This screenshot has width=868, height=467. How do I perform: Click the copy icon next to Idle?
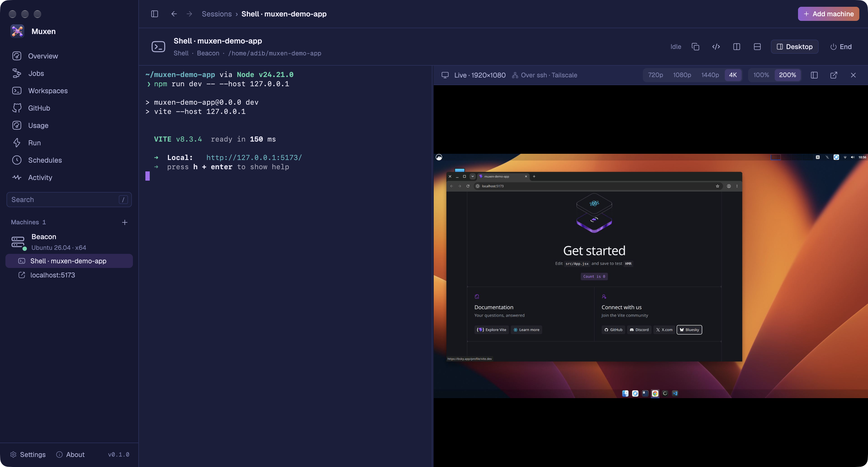[x=695, y=46]
